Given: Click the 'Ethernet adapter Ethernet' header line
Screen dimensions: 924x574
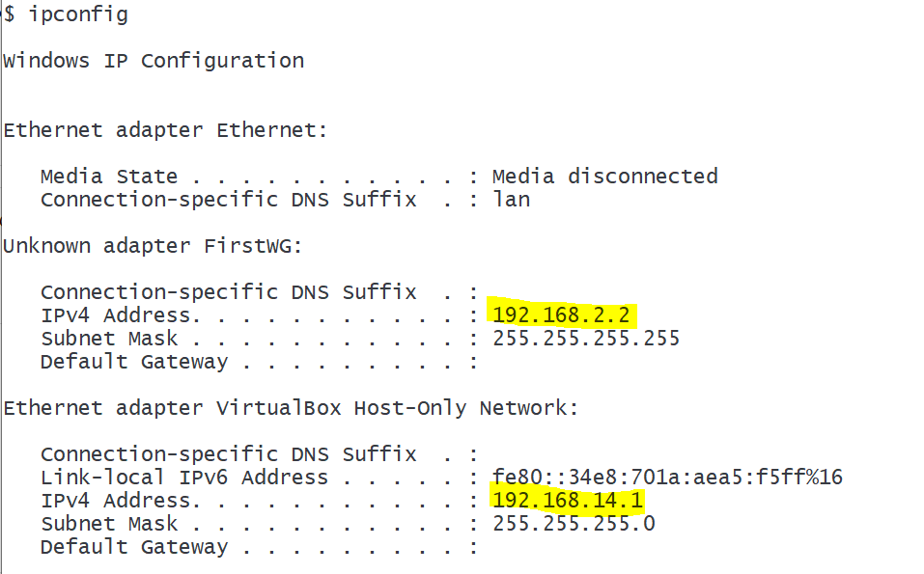Looking at the screenshot, I should tap(165, 130).
